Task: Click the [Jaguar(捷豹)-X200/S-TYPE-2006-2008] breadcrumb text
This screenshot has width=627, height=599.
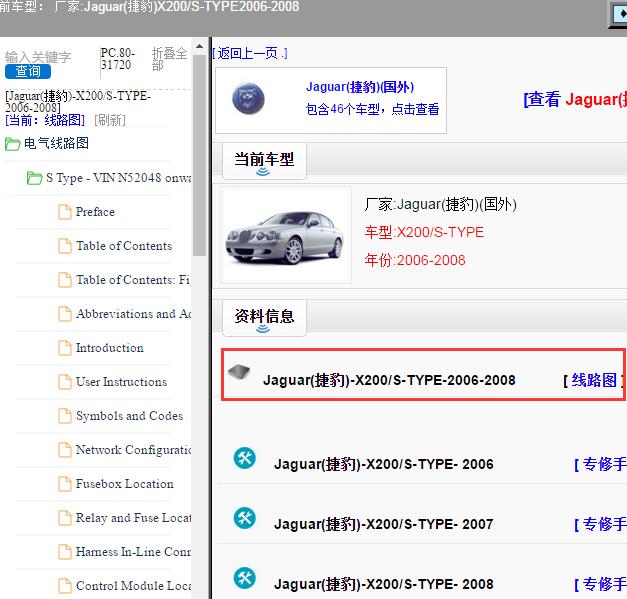Action: [x=78, y=102]
